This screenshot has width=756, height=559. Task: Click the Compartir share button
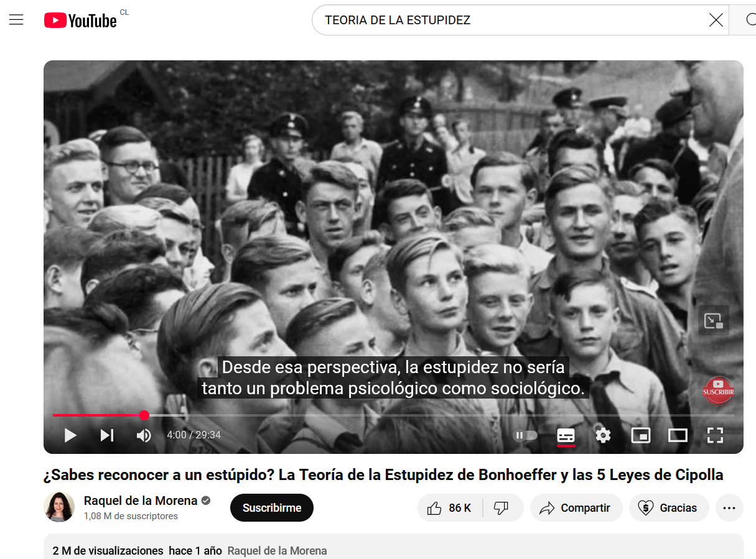coord(575,508)
